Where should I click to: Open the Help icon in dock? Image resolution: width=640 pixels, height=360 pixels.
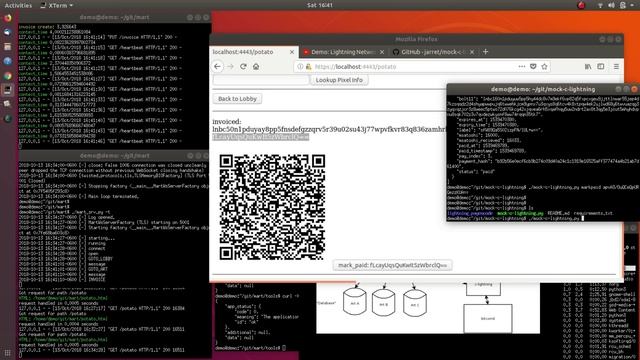pyautogui.click(x=7, y=61)
